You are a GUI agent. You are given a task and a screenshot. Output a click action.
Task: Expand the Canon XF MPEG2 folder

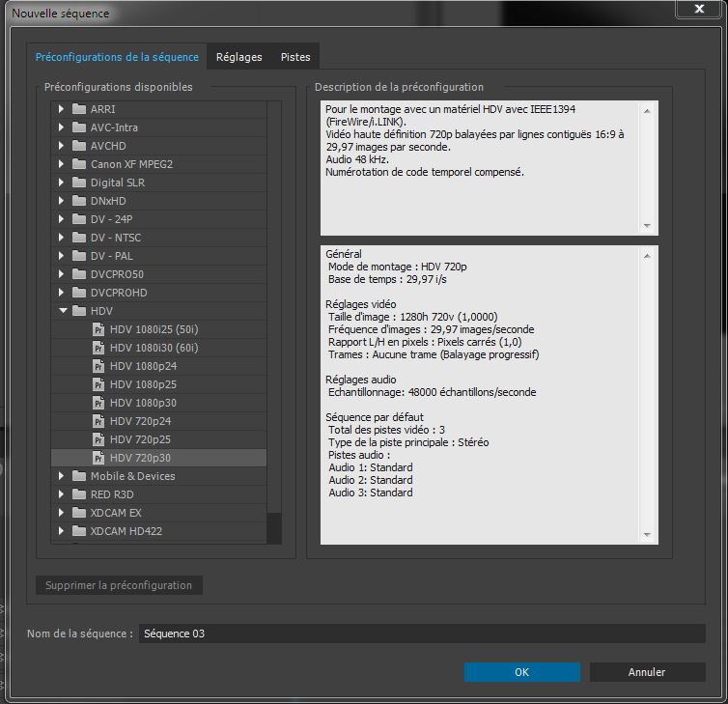(x=61, y=164)
